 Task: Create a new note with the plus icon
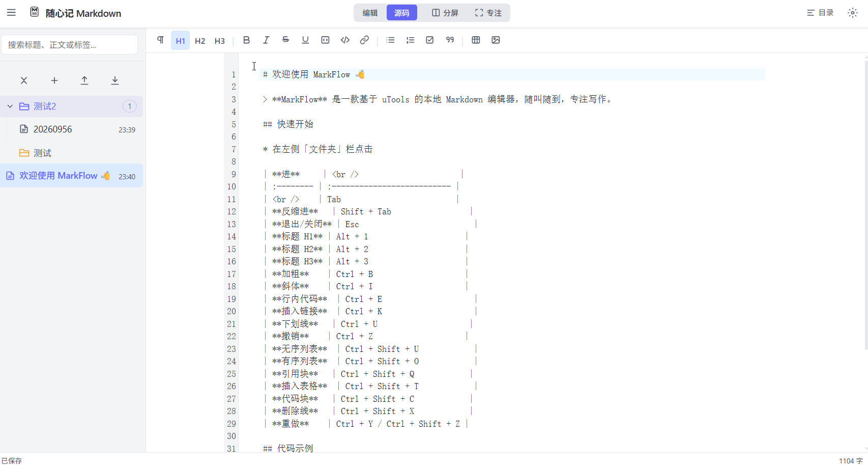pyautogui.click(x=54, y=80)
